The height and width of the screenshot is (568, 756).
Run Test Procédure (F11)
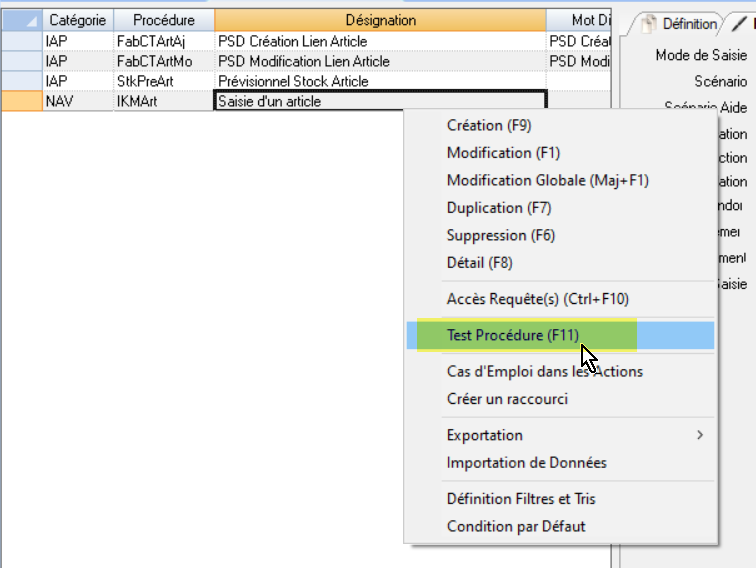click(512, 335)
